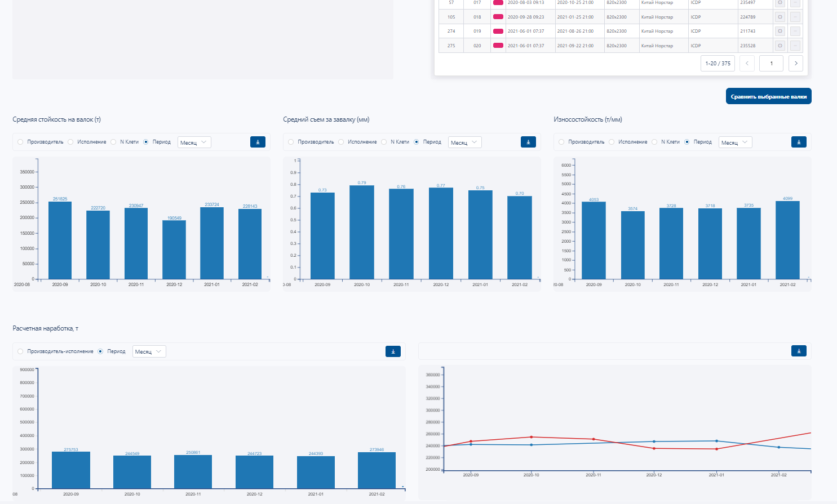This screenshot has width=837, height=504.
Task: Open the 1-20 / 375 page range selector
Action: (x=718, y=63)
